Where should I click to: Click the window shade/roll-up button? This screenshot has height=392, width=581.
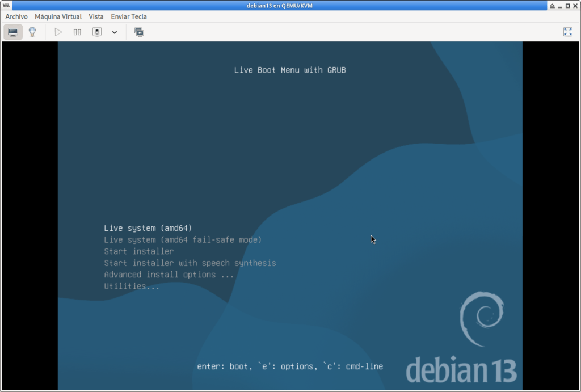pos(552,6)
